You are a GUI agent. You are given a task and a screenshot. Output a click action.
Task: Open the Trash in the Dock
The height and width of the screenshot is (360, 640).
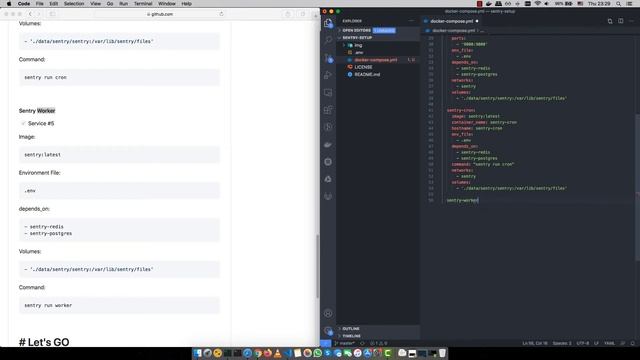442,353
